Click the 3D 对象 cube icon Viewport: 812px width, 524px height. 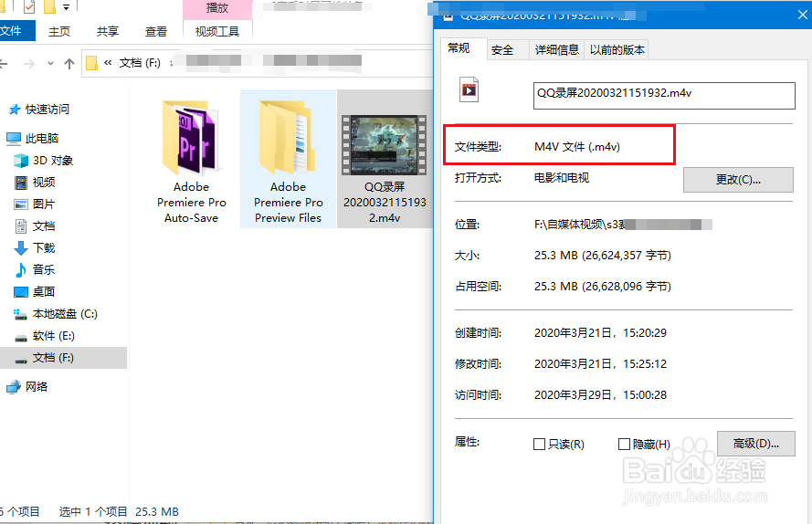coord(21,161)
